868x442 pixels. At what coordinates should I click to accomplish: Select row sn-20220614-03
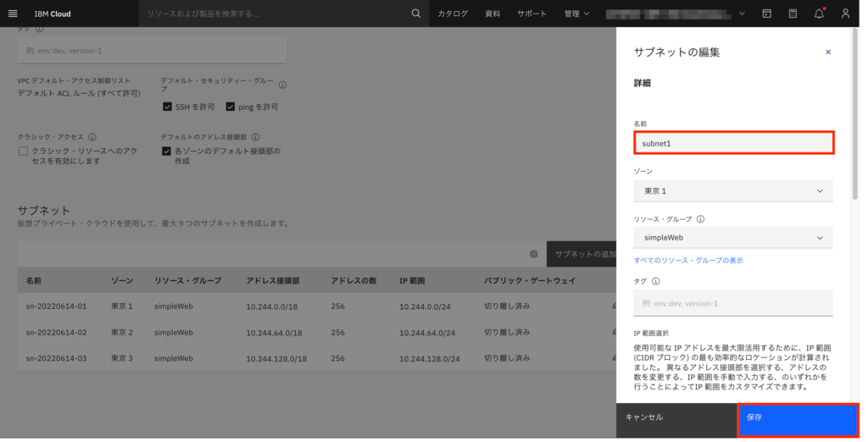click(317, 358)
